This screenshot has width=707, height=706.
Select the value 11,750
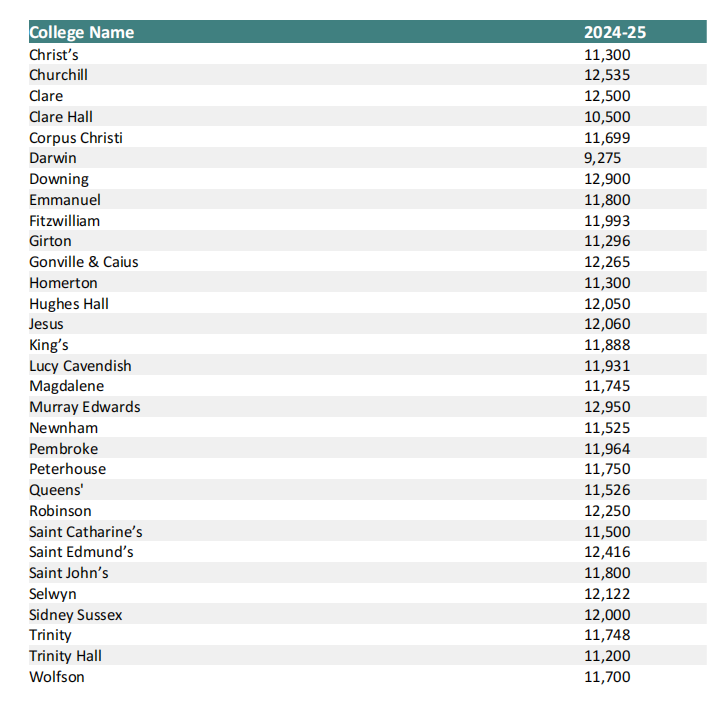click(x=607, y=469)
